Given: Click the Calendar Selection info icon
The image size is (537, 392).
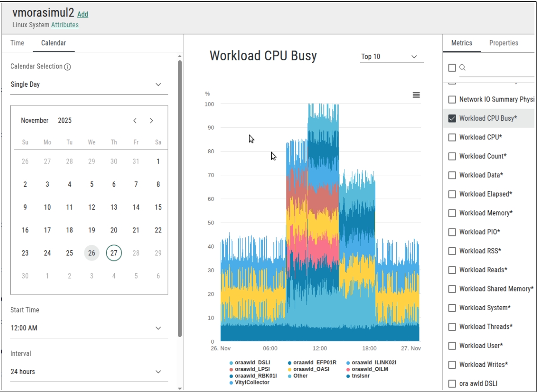Looking at the screenshot, I should point(67,67).
